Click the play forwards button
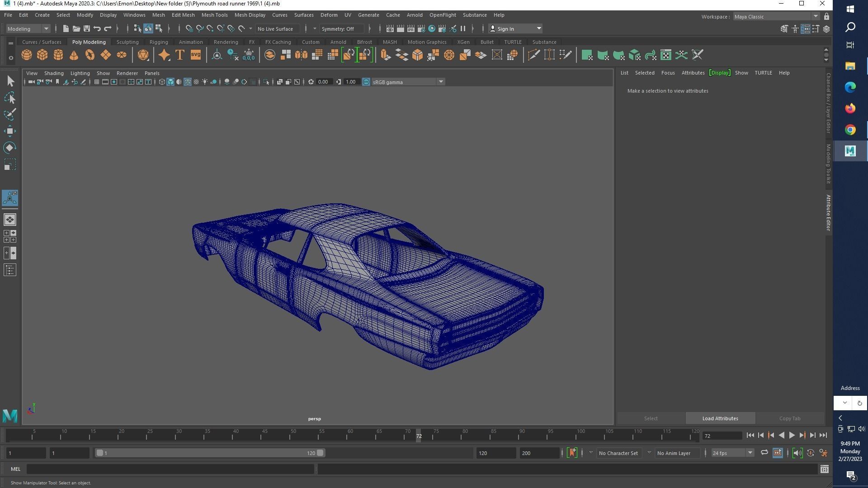 pos(792,435)
